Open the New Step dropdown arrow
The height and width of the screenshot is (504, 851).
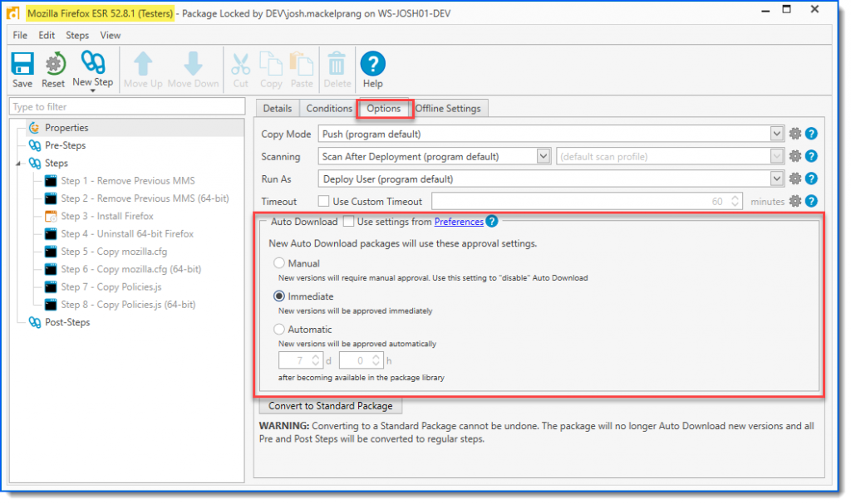(x=93, y=91)
